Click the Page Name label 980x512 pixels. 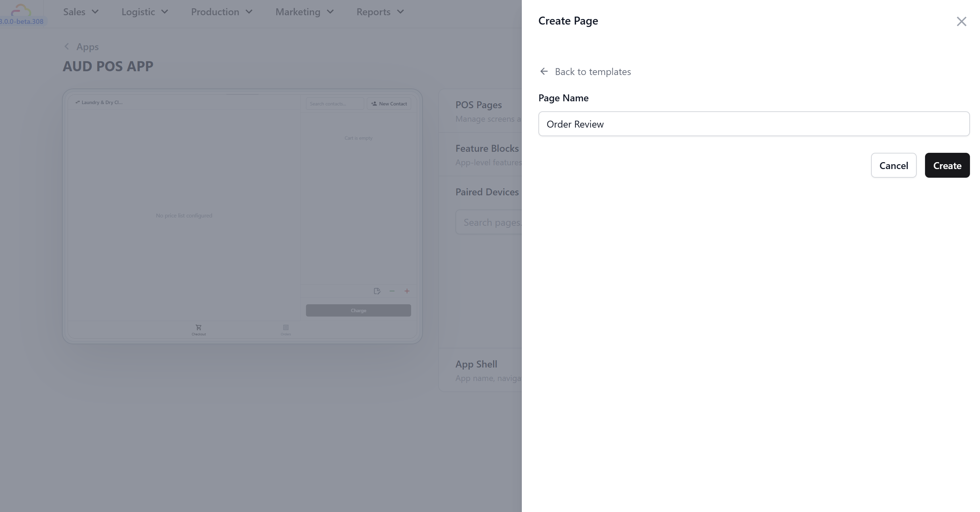pyautogui.click(x=563, y=98)
